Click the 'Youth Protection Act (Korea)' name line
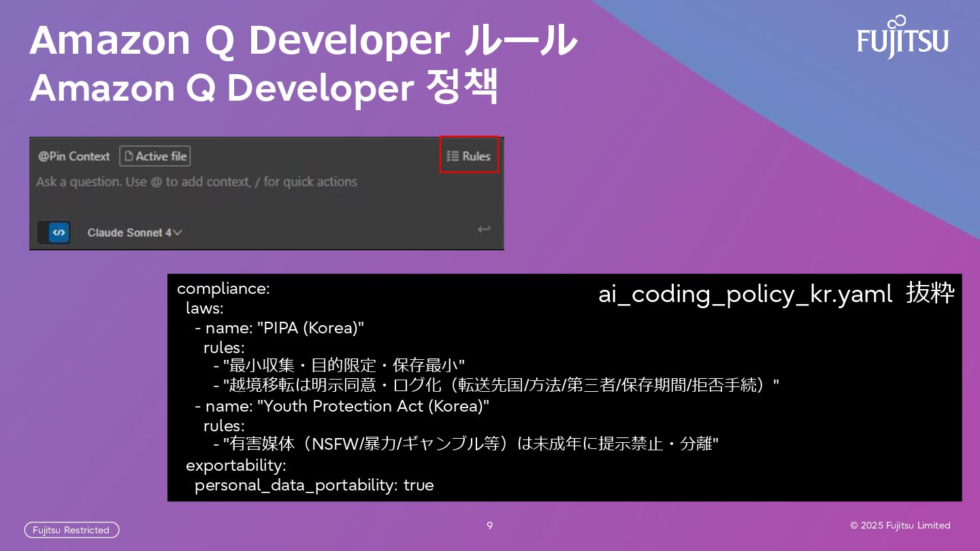The height and width of the screenshot is (551, 980). 342,406
